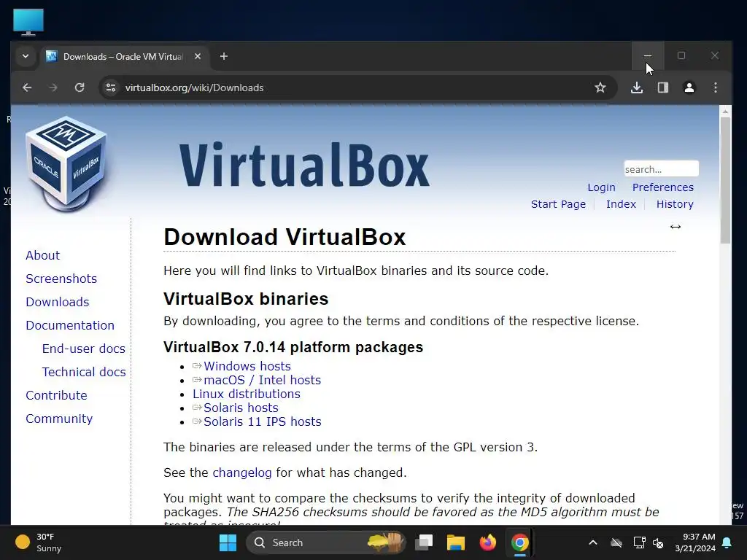
Task: Bookmark this page with the star icon
Action: 600,87
